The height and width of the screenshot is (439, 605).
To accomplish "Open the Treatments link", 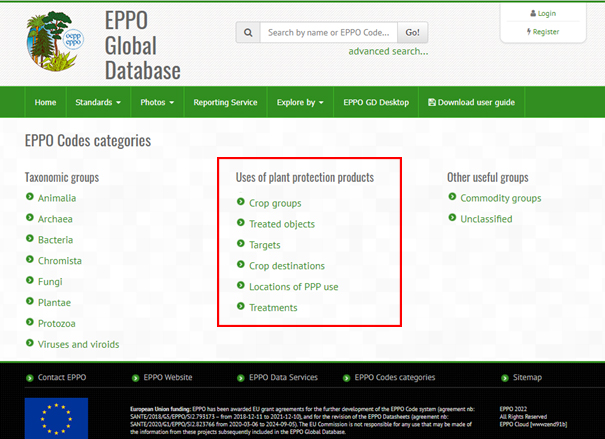I will (273, 307).
